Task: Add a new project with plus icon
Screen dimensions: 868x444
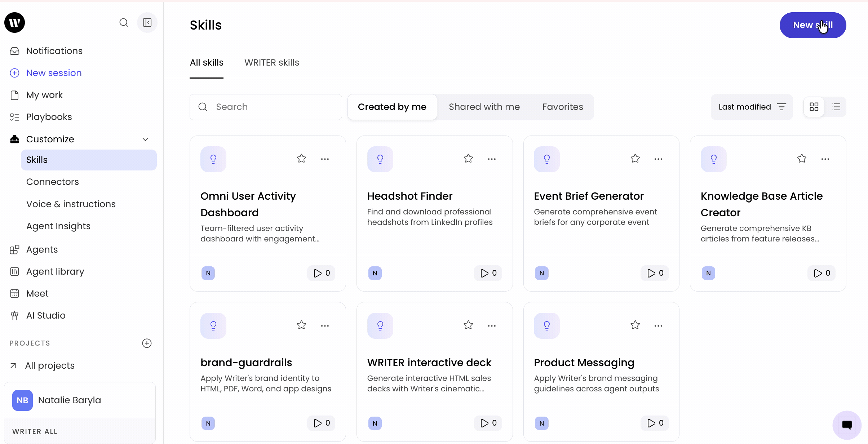Action: click(147, 343)
